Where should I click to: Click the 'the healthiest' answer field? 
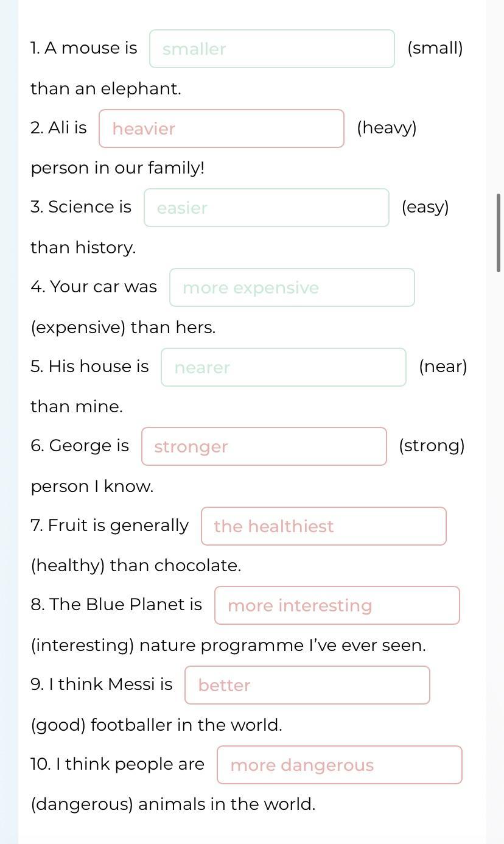point(324,526)
